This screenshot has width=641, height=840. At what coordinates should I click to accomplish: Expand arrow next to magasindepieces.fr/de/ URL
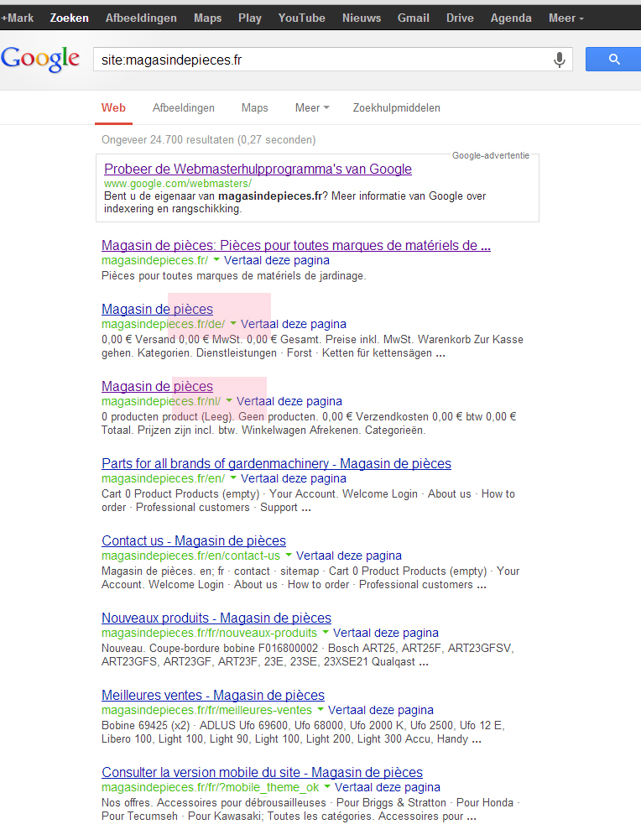[233, 324]
